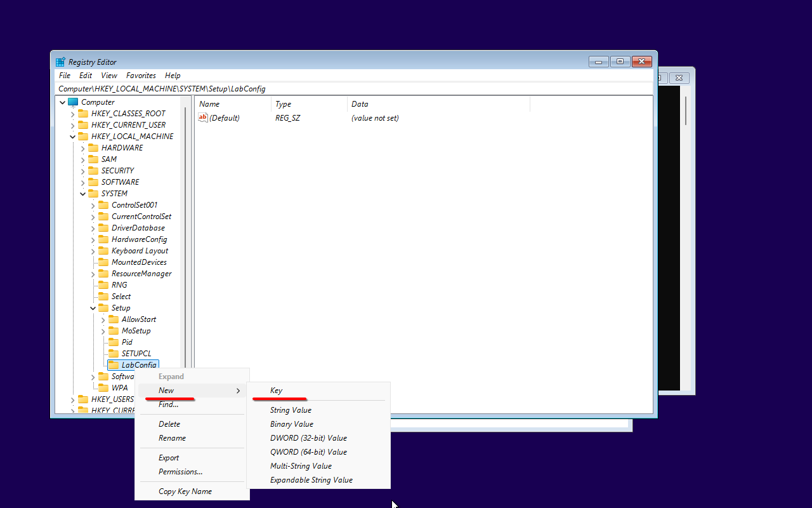Image resolution: width=812 pixels, height=508 pixels.
Task: Click the Setup folder icon
Action: [103, 308]
